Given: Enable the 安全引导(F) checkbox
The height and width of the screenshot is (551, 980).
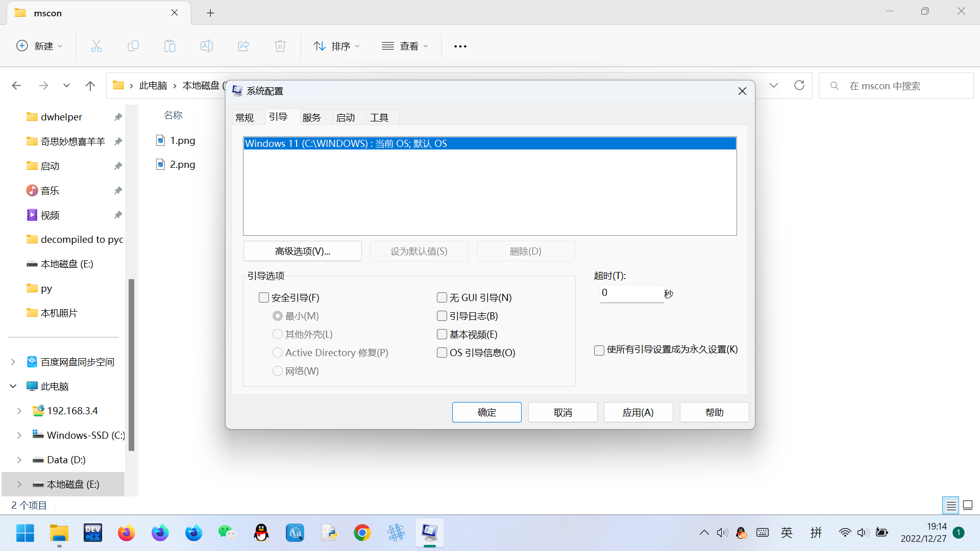Looking at the screenshot, I should [x=264, y=297].
